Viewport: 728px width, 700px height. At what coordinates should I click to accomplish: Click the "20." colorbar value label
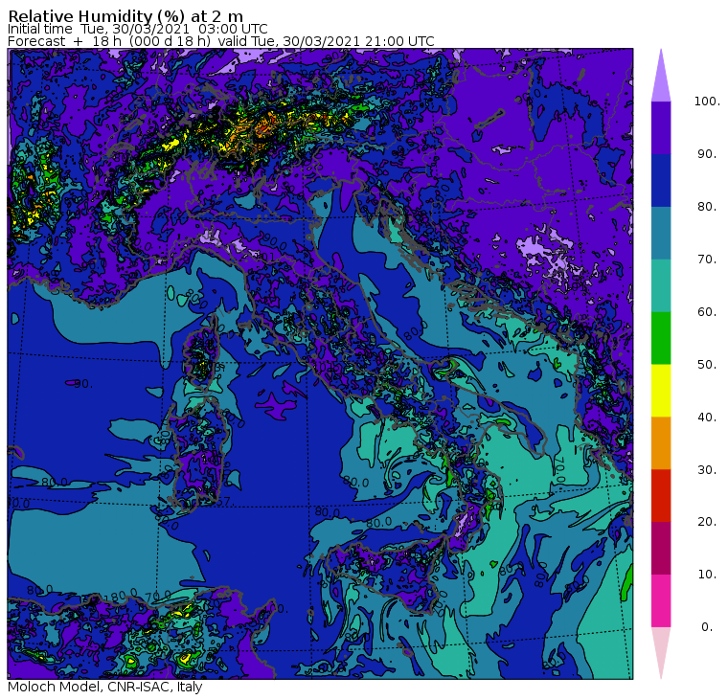tap(707, 522)
